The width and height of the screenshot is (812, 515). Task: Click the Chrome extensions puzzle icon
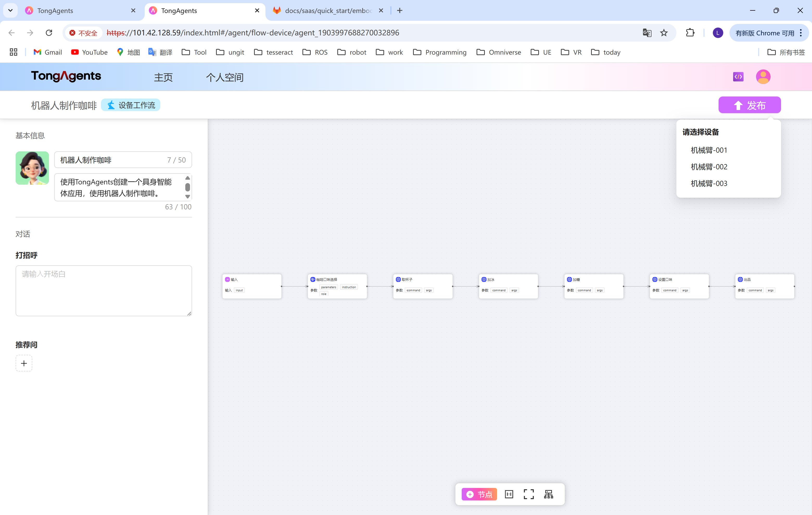point(690,33)
